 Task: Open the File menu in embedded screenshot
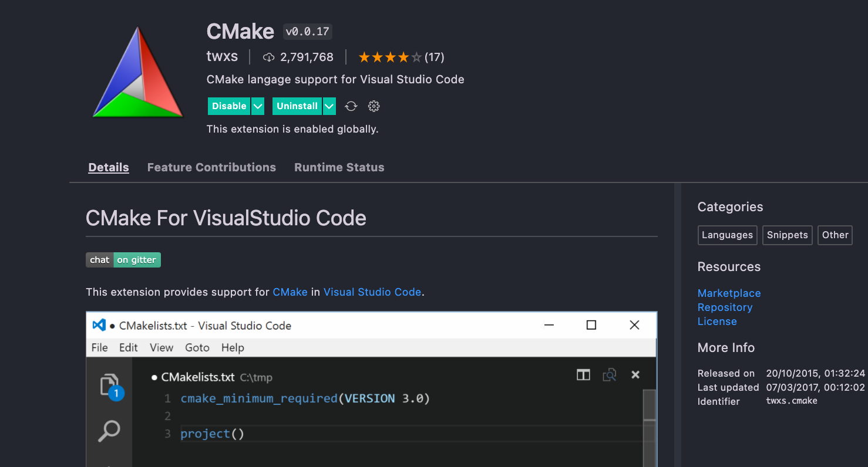pyautogui.click(x=100, y=347)
